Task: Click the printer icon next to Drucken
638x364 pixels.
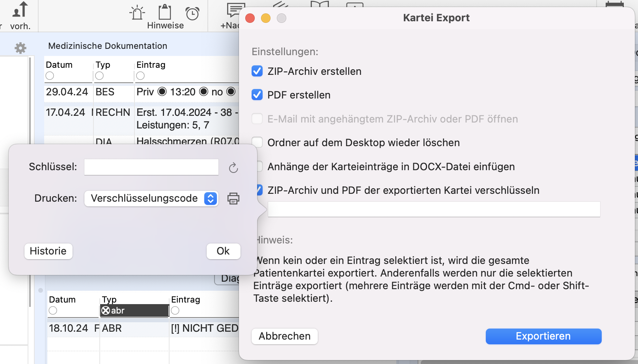Action: point(233,198)
